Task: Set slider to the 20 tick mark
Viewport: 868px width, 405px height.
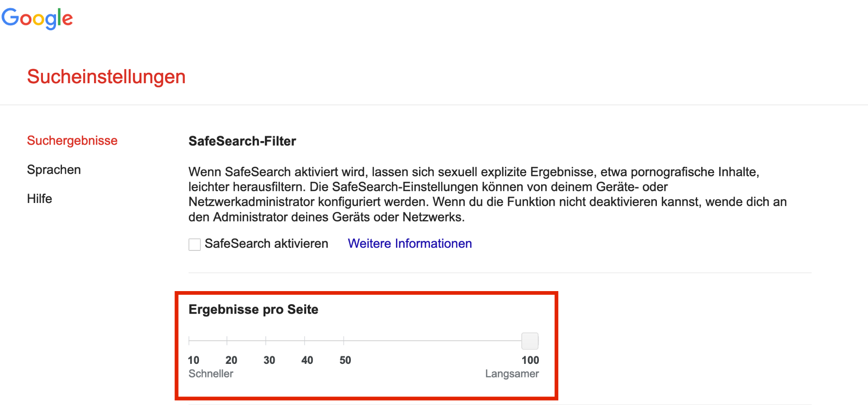Action: pos(227,341)
